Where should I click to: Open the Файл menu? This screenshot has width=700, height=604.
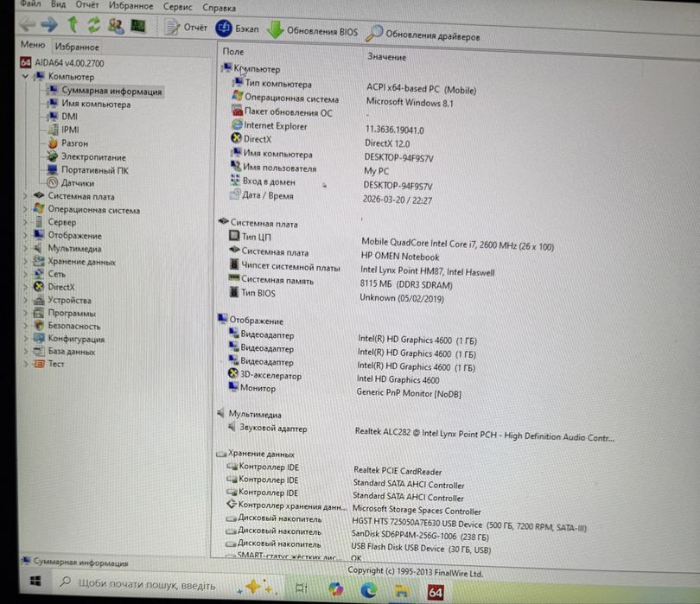coord(31,3)
